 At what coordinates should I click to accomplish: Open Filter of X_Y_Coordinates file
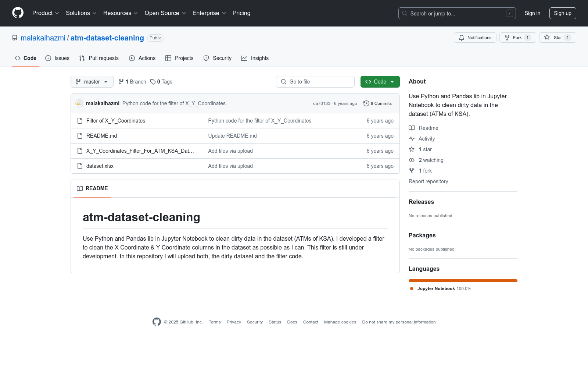(116, 121)
